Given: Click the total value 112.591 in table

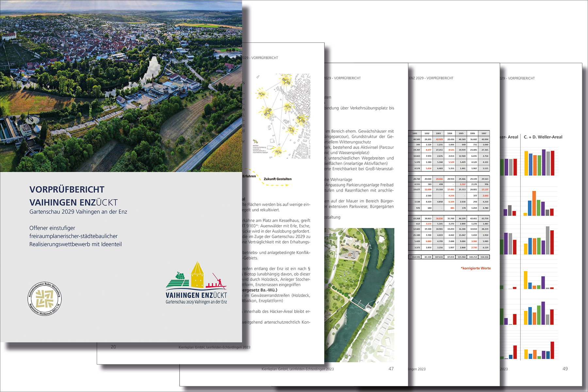Looking at the screenshot, I should point(416,257).
